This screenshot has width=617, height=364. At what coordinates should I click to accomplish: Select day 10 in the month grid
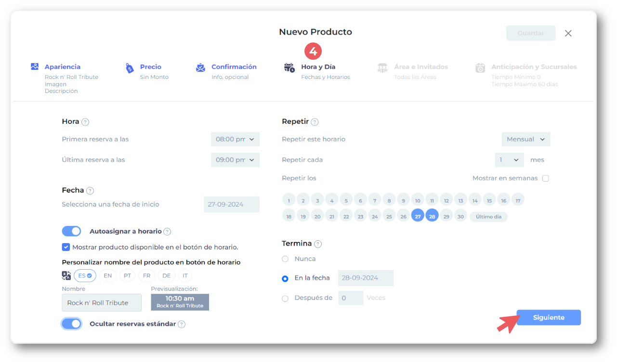tap(418, 201)
